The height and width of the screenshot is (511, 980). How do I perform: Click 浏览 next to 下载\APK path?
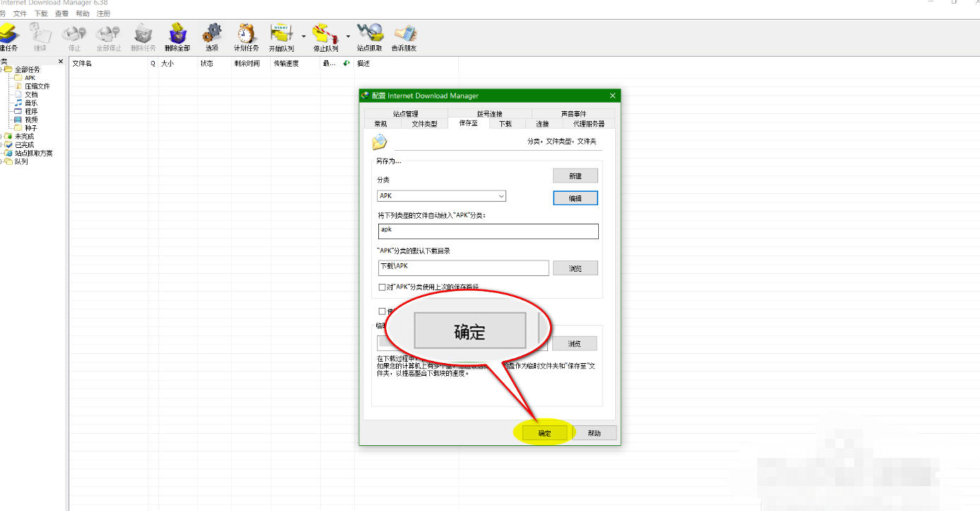click(x=576, y=268)
